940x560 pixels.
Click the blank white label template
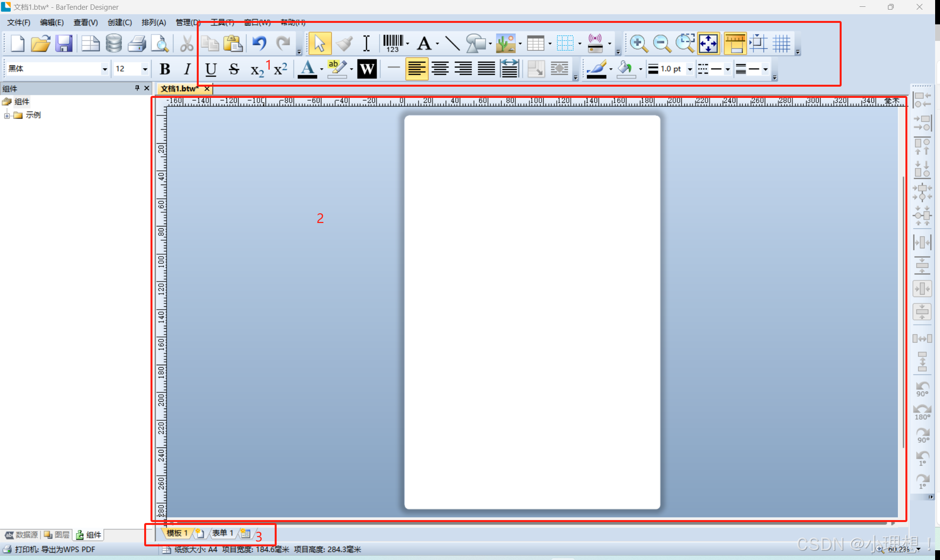point(532,312)
